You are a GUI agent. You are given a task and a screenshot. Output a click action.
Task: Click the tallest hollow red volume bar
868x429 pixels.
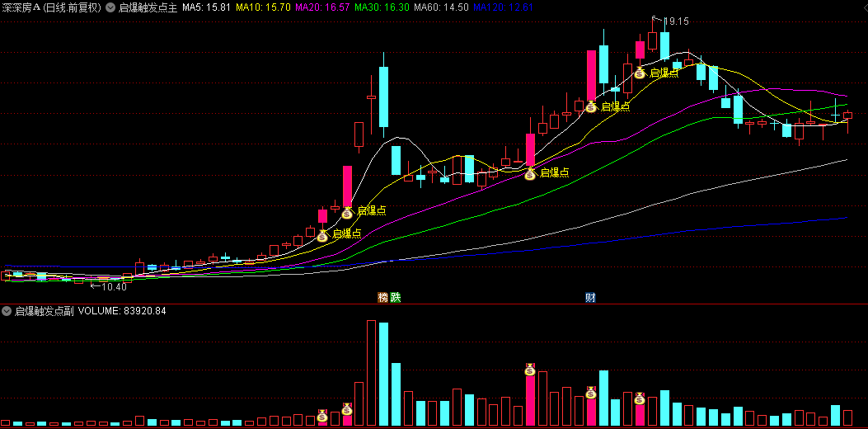(x=372, y=373)
